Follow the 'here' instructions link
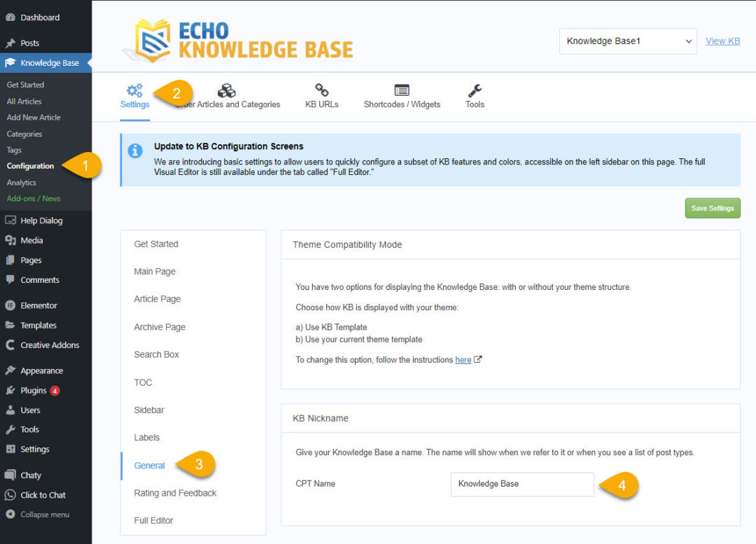 tap(463, 360)
